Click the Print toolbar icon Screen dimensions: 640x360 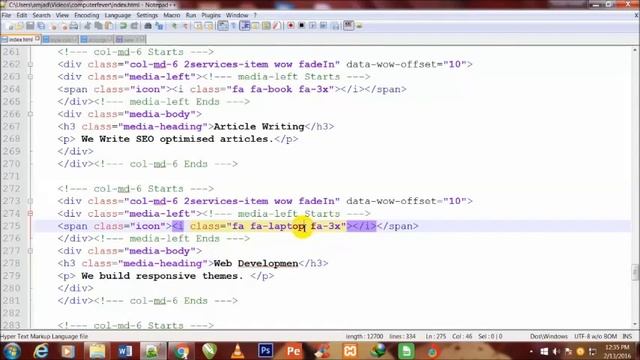coord(74,26)
